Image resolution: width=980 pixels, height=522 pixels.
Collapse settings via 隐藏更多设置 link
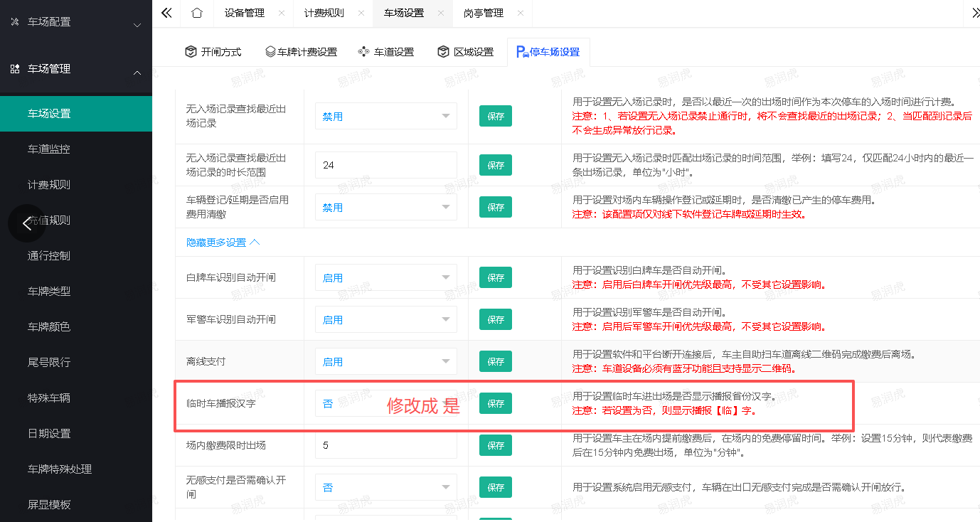click(223, 243)
